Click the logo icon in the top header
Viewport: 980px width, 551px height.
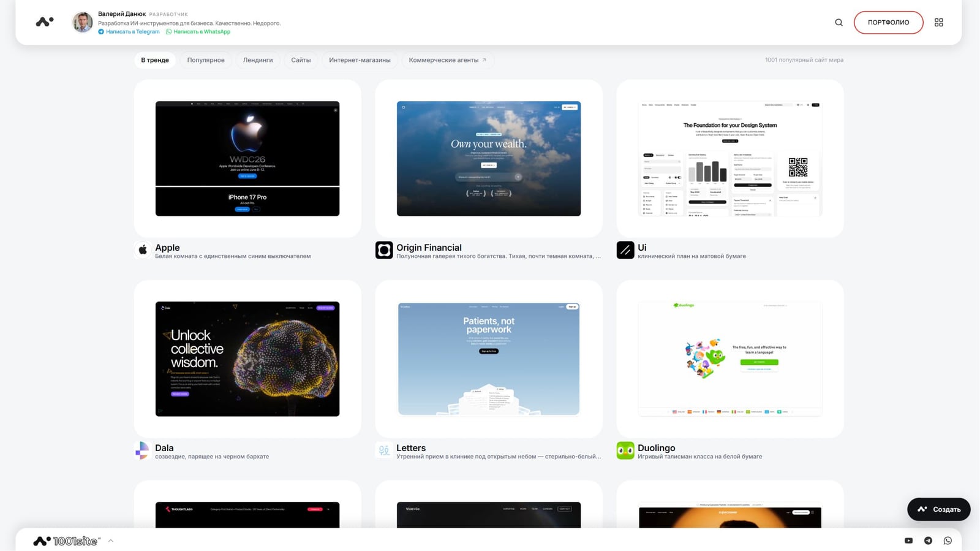pyautogui.click(x=45, y=22)
